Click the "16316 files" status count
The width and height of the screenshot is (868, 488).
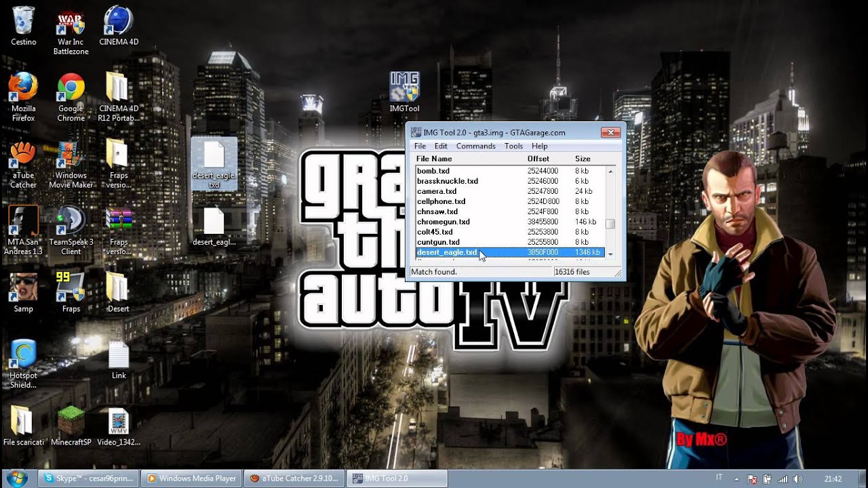click(572, 272)
